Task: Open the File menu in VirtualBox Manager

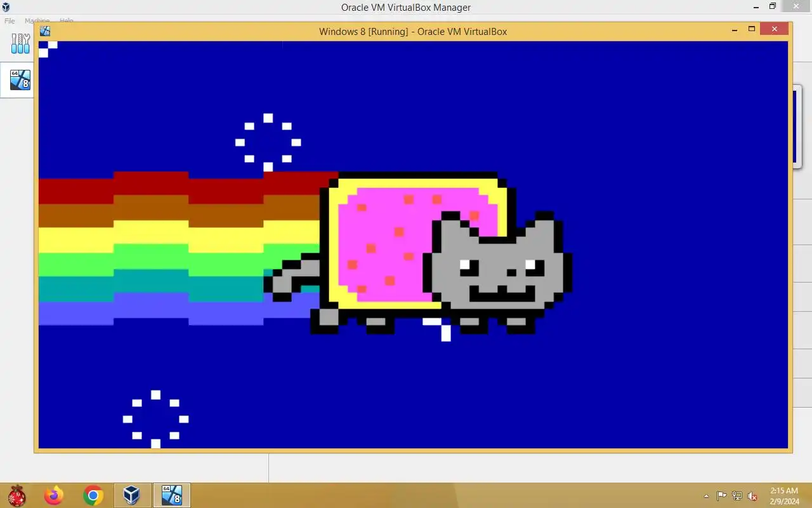Action: point(10,21)
